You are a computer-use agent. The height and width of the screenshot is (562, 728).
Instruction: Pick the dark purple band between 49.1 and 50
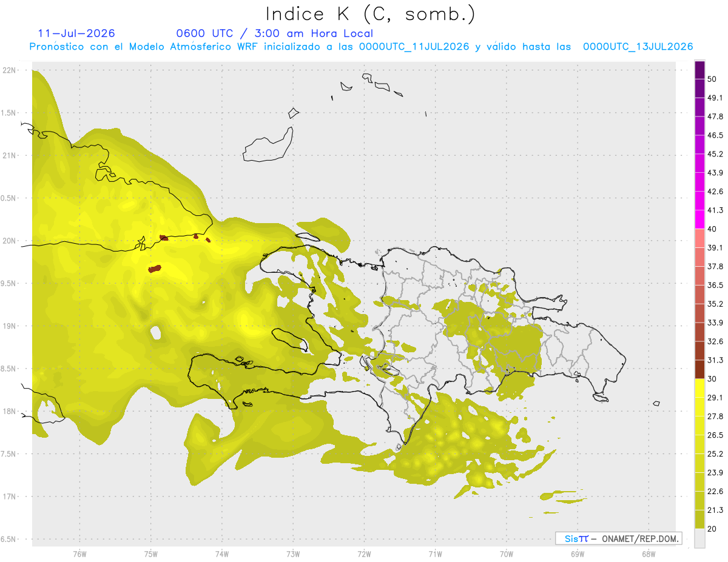[x=699, y=89]
